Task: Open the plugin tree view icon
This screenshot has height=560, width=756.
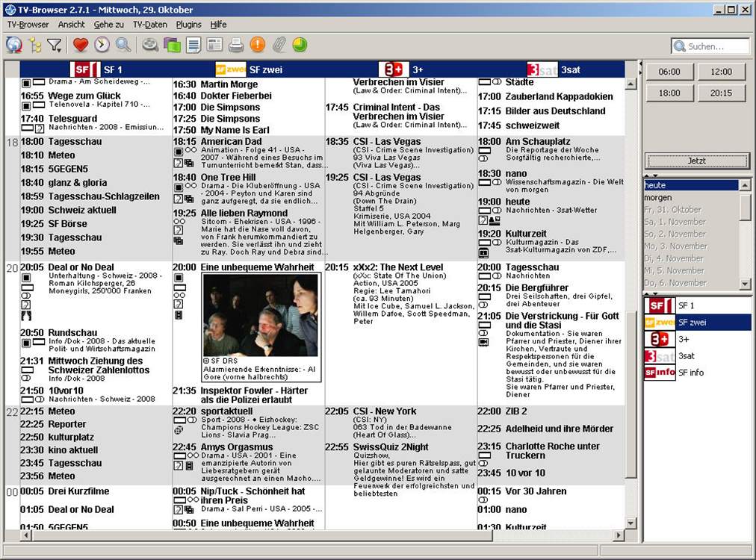Action: coord(35,46)
